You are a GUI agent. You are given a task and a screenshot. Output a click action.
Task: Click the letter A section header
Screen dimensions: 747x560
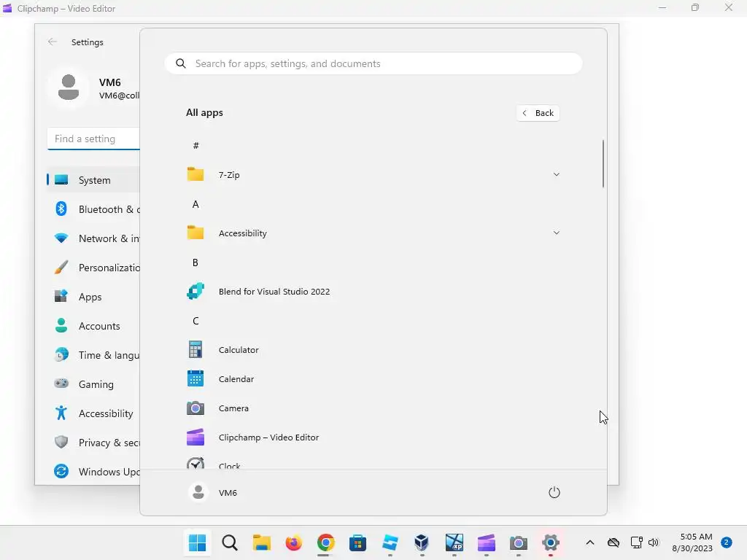click(196, 204)
